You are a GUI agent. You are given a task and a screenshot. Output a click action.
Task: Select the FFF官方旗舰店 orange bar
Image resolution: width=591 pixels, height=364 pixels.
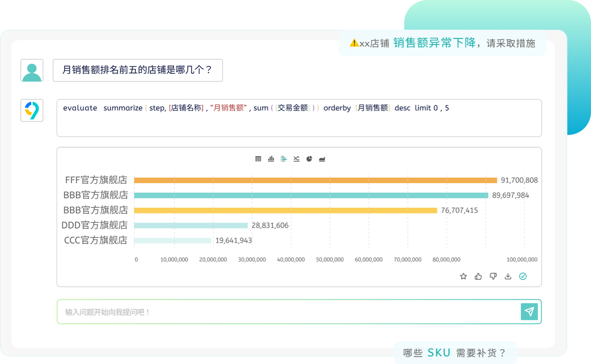click(314, 179)
